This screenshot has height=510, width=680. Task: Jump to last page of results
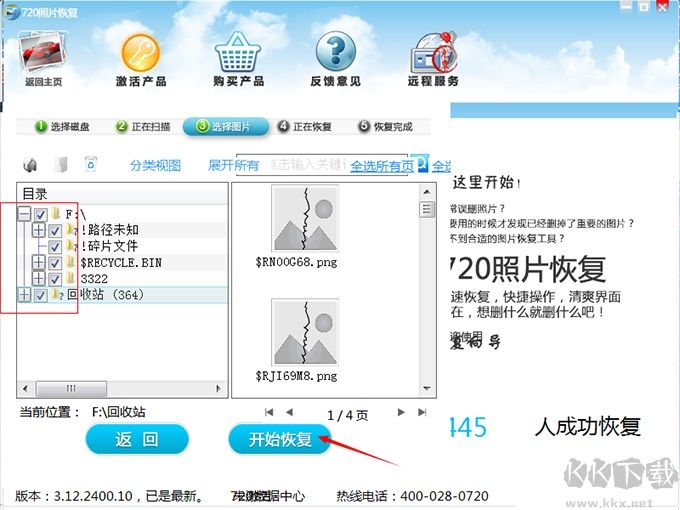point(422,412)
